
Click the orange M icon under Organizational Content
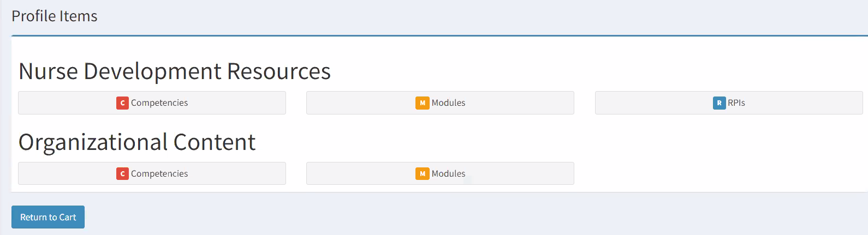point(423,173)
